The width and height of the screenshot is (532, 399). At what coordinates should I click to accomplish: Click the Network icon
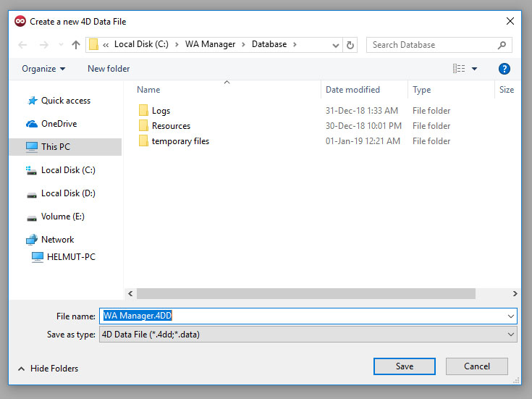[32, 240]
